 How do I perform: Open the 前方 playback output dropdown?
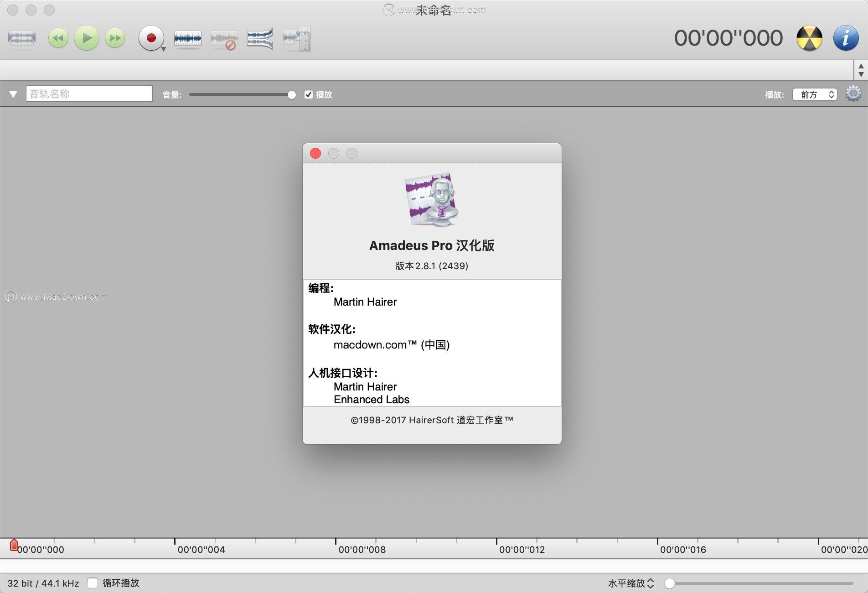click(x=815, y=94)
